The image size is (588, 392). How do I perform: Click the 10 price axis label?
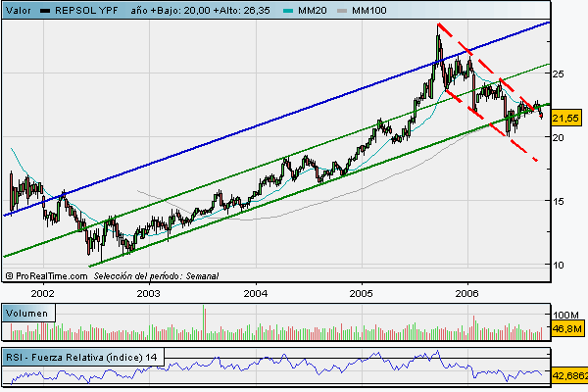[x=558, y=266]
